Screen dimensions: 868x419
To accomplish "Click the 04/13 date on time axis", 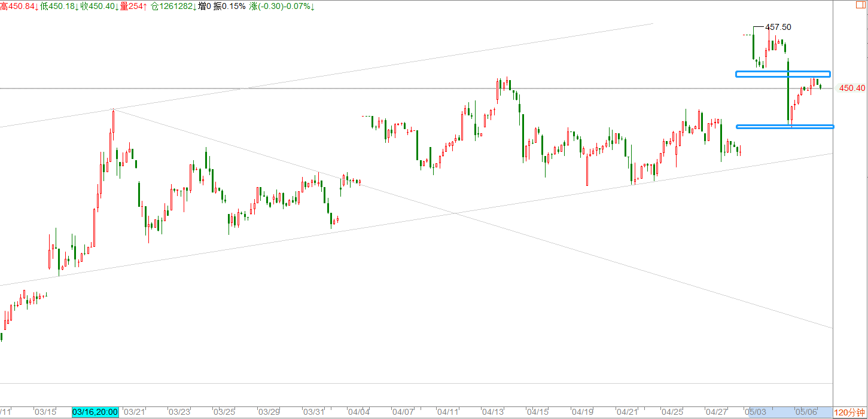I will 493,412.
